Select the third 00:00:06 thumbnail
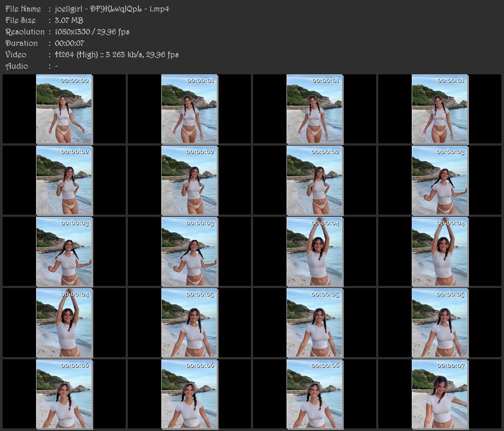The width and height of the screenshot is (504, 431). tap(315, 394)
